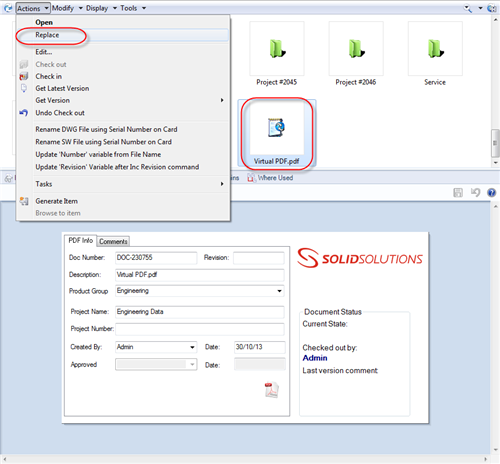Click the undo card changes icon

[x=475, y=192]
